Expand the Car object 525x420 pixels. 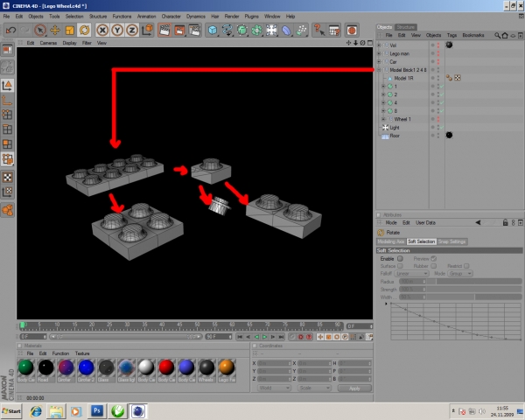click(x=379, y=61)
